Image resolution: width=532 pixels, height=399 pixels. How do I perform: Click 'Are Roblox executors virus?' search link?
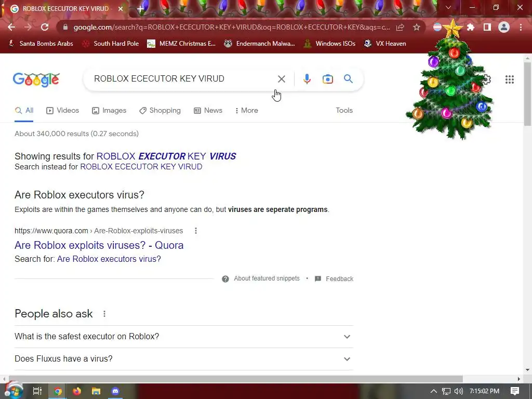point(109,259)
